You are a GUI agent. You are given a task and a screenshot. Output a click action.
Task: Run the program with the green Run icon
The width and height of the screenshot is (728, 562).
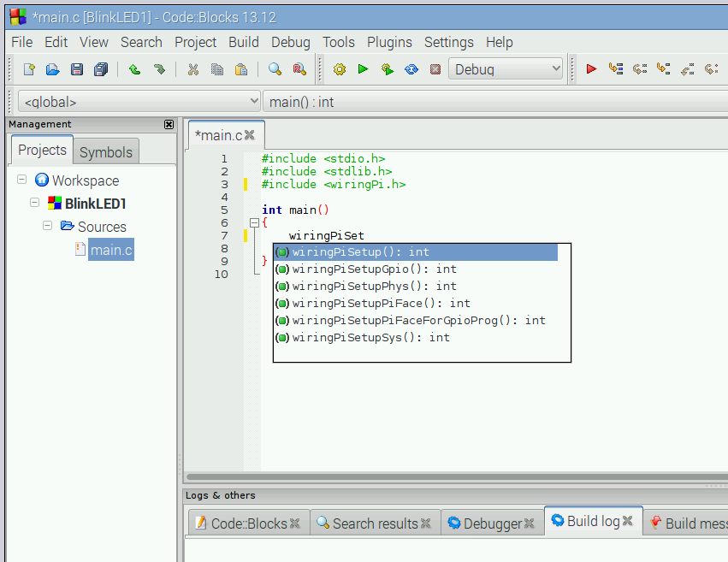point(363,69)
